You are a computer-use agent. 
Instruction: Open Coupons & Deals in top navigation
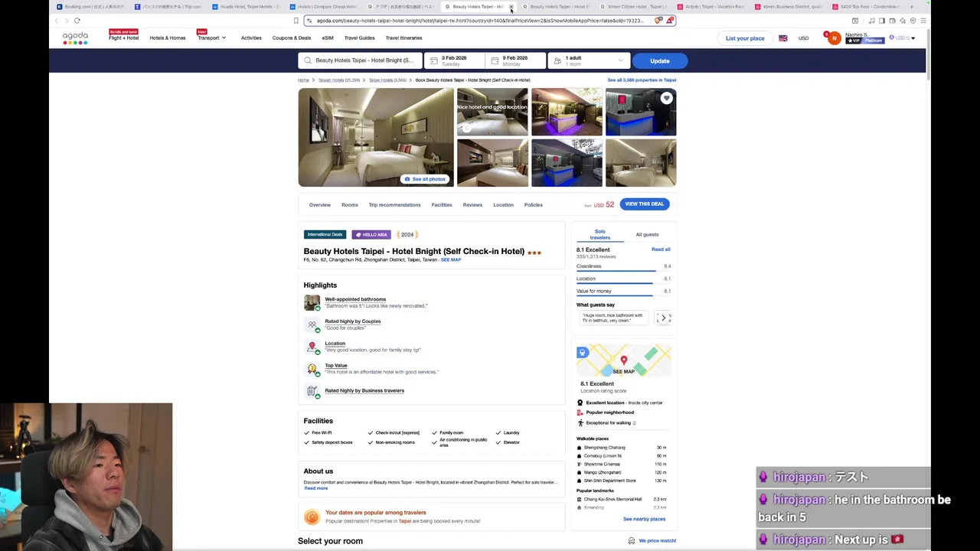point(292,37)
